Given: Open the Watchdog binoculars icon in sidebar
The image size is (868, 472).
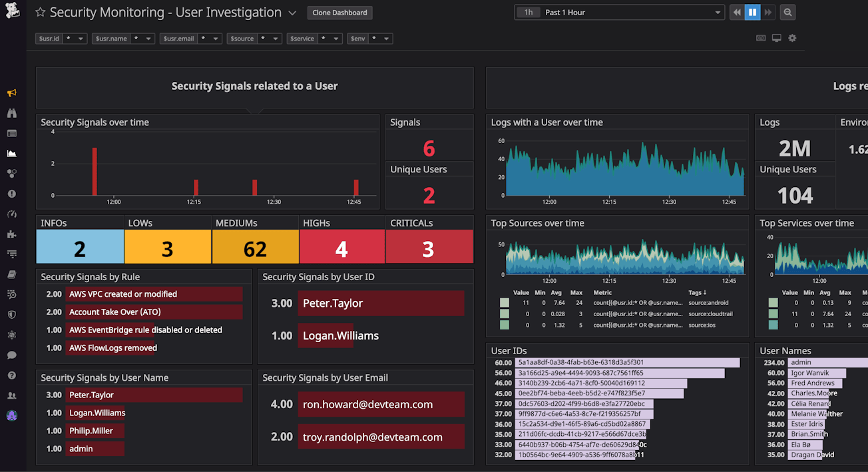Looking at the screenshot, I should [x=11, y=113].
